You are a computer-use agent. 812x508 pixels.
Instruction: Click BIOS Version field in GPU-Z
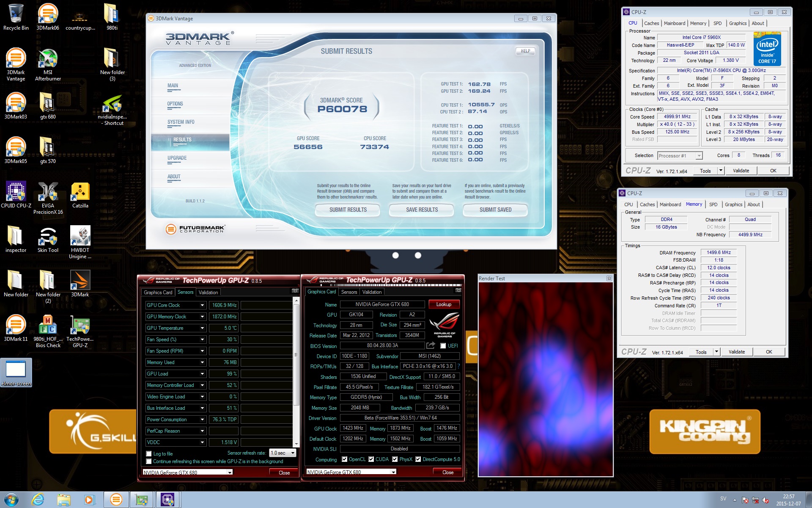click(x=382, y=346)
